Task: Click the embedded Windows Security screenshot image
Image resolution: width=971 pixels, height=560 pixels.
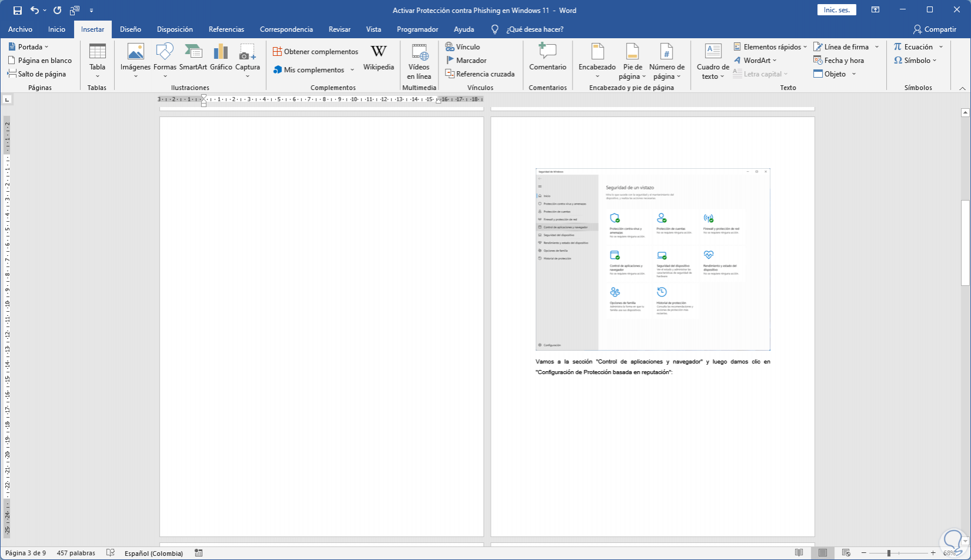Action: 653,259
